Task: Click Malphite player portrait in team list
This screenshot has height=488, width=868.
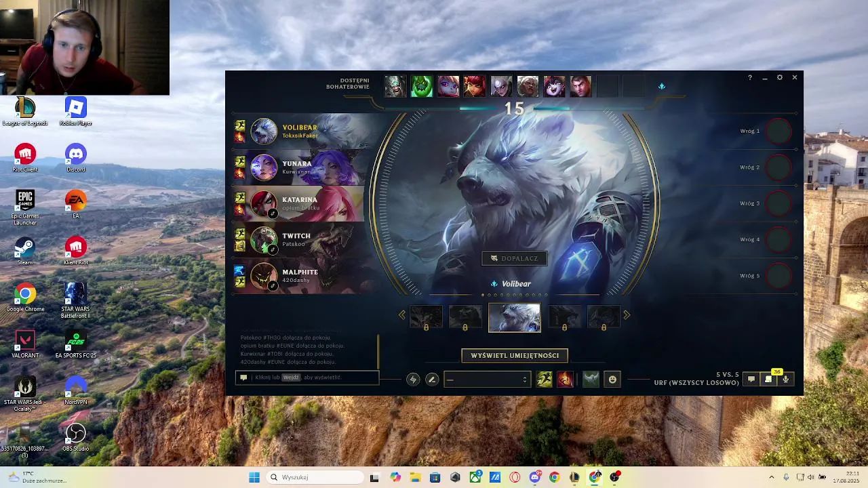Action: (x=264, y=276)
